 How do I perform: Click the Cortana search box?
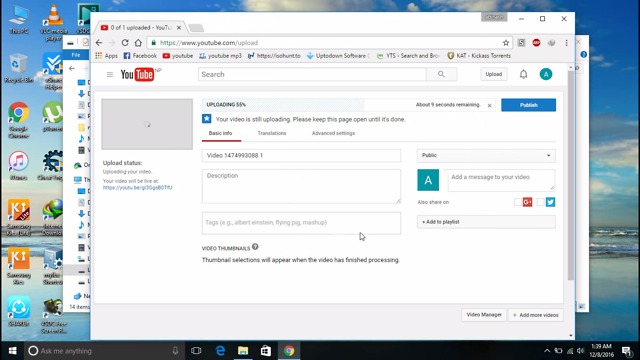[x=104, y=351]
